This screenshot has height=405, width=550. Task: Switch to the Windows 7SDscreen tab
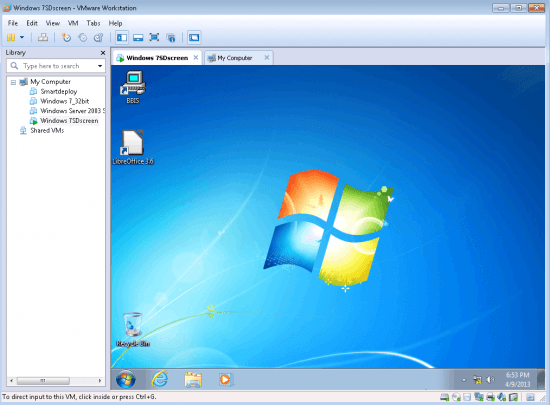coord(157,58)
